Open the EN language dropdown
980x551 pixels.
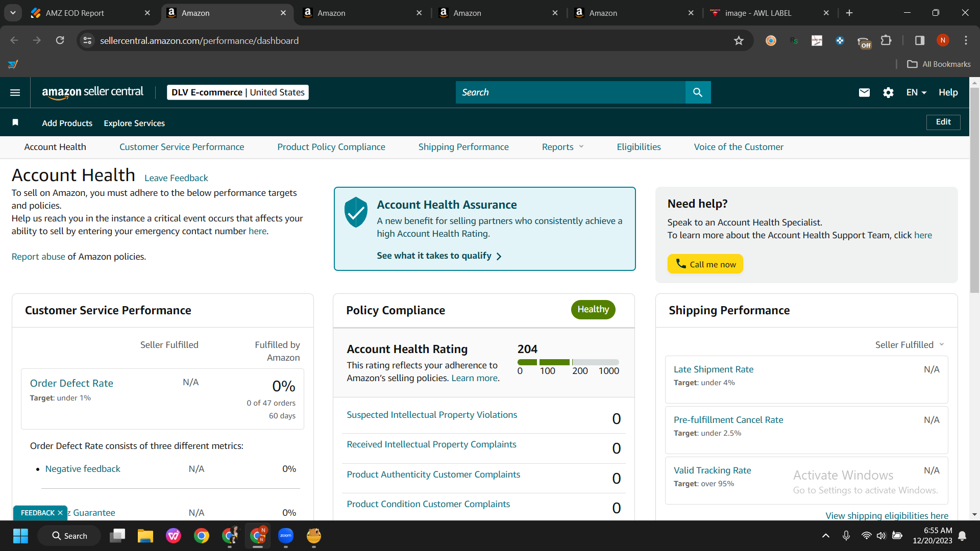(x=916, y=92)
